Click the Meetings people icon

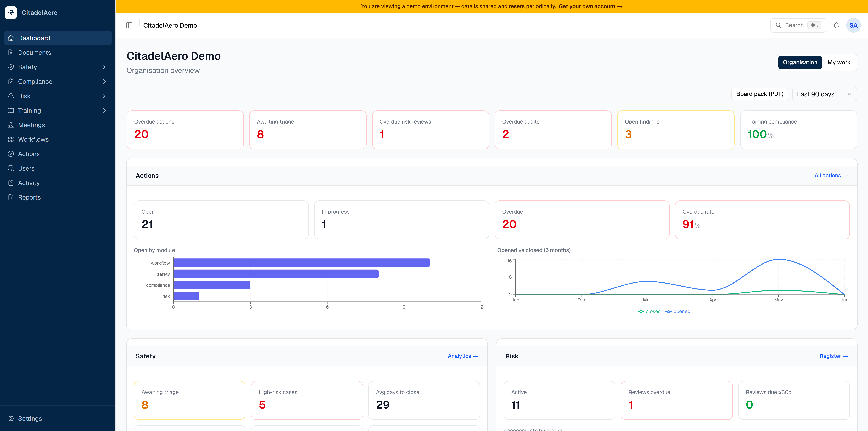click(11, 125)
